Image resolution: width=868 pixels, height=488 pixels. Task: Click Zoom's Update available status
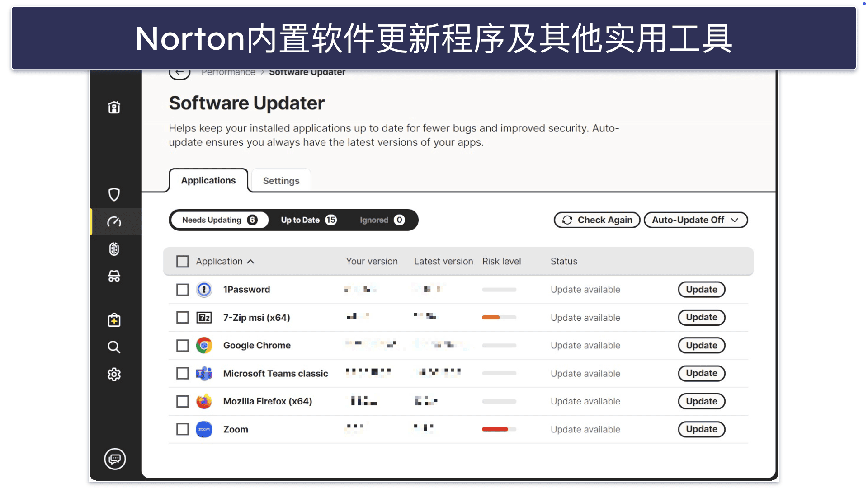585,430
